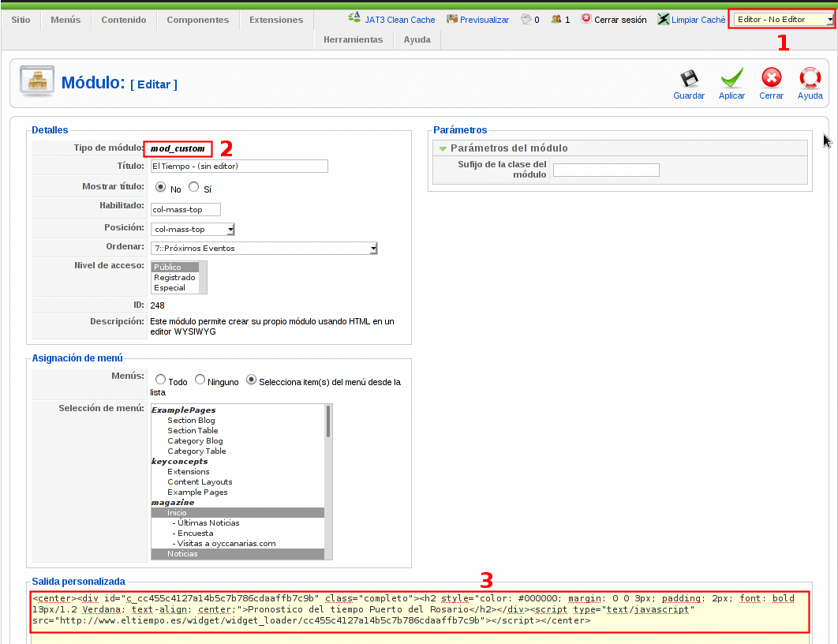Select No for Mostrar título
The height and width of the screenshot is (644, 838).
pos(160,187)
